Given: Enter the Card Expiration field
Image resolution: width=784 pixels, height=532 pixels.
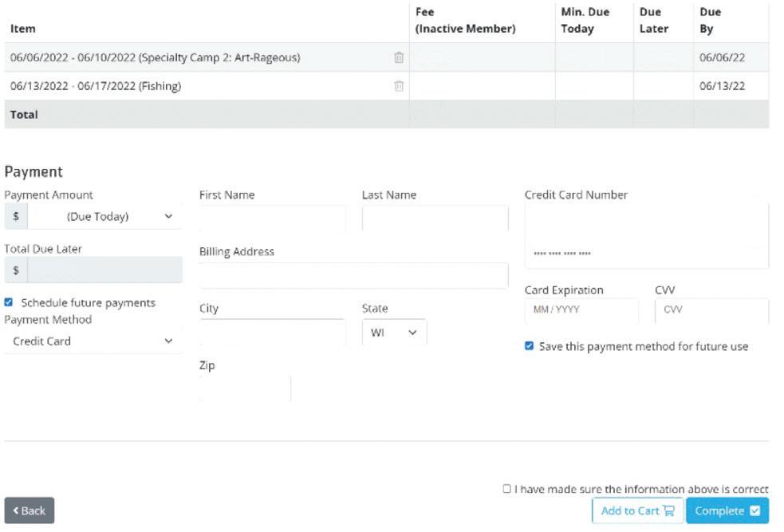Looking at the screenshot, I should coord(581,310).
